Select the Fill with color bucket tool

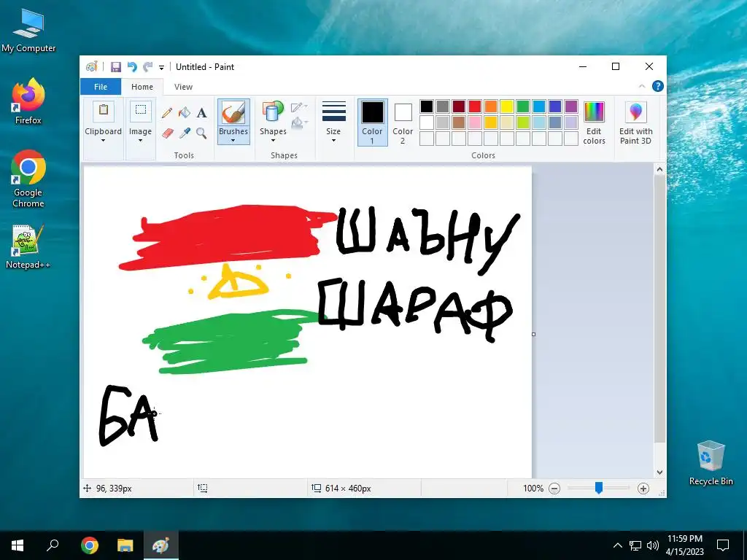click(x=185, y=113)
